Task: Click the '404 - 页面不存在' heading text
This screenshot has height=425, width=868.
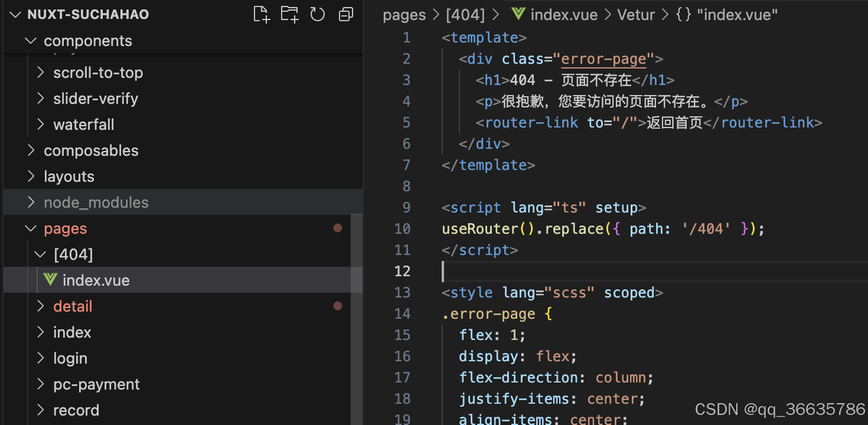Action: tap(571, 80)
